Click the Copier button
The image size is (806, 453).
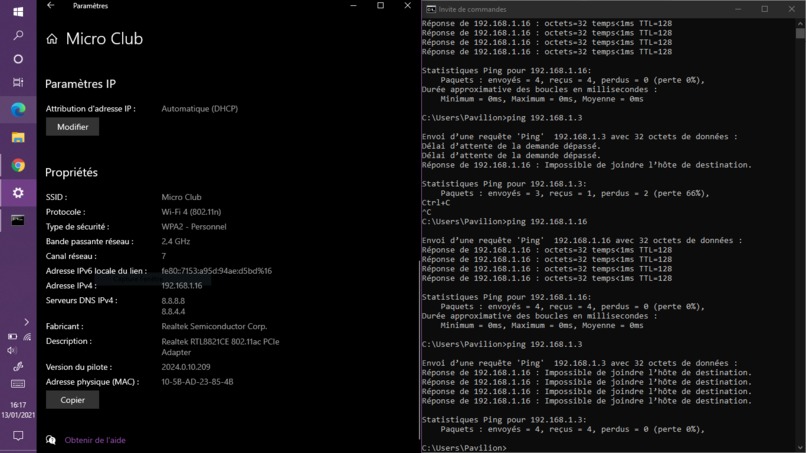click(72, 400)
